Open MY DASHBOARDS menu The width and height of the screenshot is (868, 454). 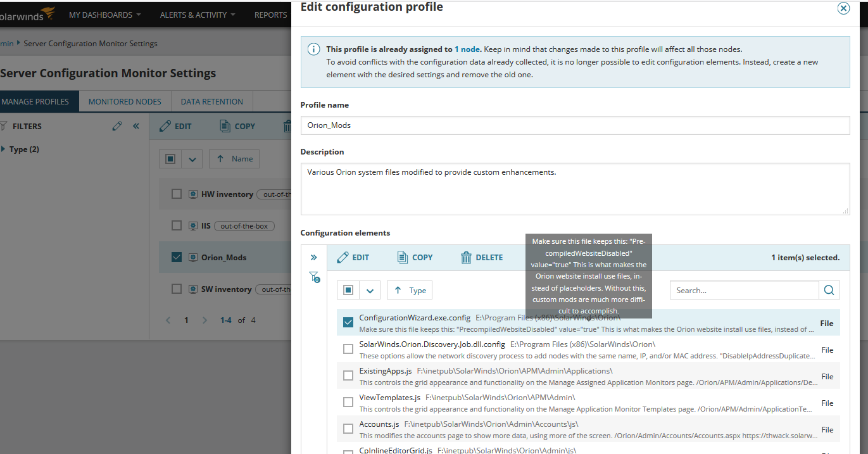coord(104,15)
